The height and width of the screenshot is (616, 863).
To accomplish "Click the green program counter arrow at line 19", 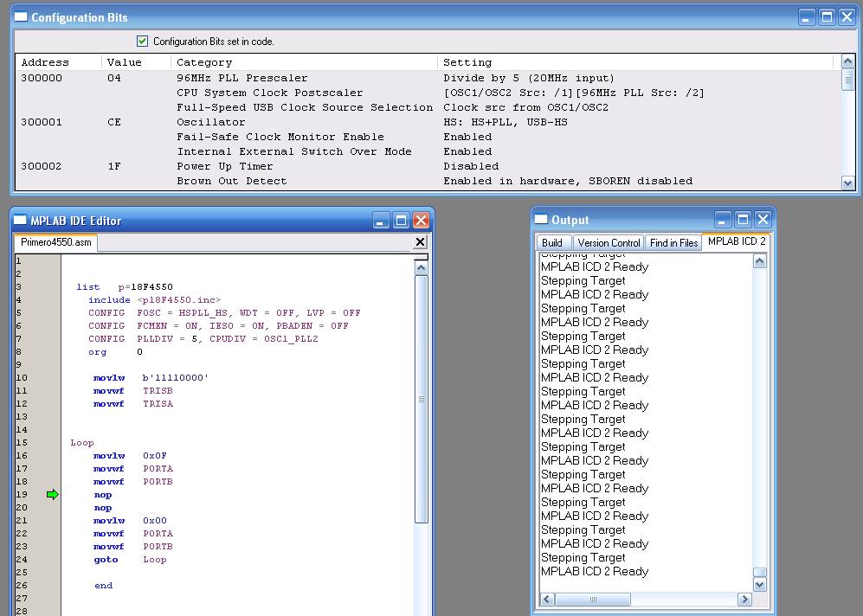I will point(53,495).
